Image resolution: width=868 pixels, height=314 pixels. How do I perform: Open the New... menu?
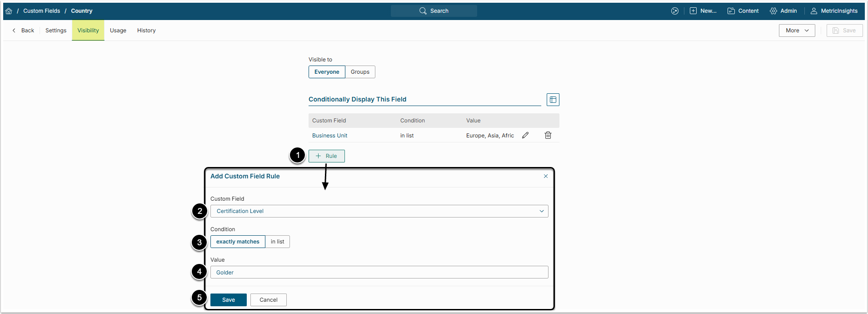click(x=703, y=11)
